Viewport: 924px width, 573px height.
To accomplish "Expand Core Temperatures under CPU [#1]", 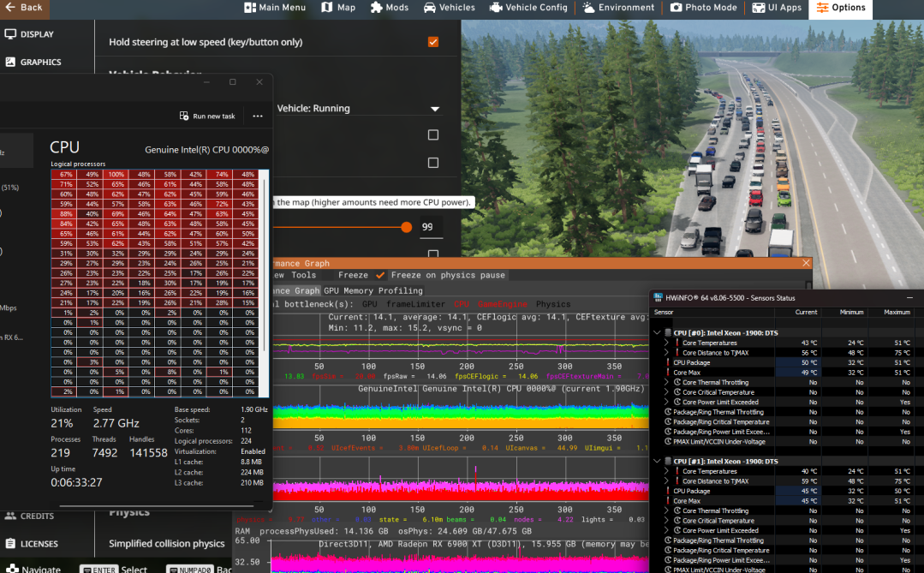I will click(x=667, y=471).
